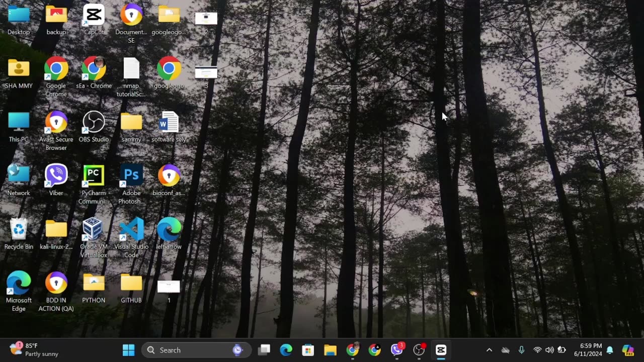Open the 85°F Partly sunny weather widget
644x362 pixels.
[34, 350]
